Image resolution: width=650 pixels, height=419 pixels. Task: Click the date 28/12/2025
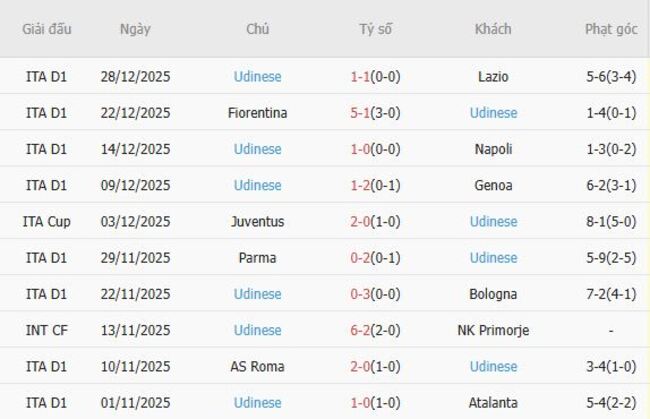pos(135,76)
